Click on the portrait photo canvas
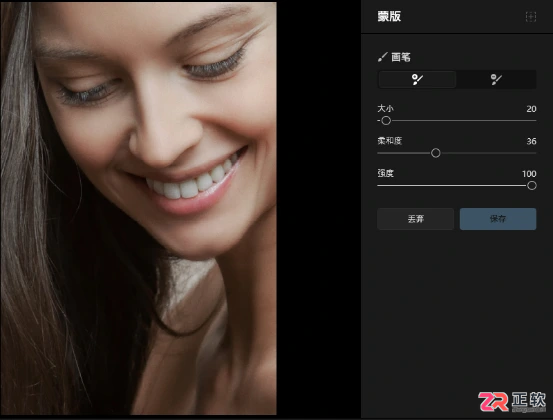The height and width of the screenshot is (420, 553). tap(138, 208)
